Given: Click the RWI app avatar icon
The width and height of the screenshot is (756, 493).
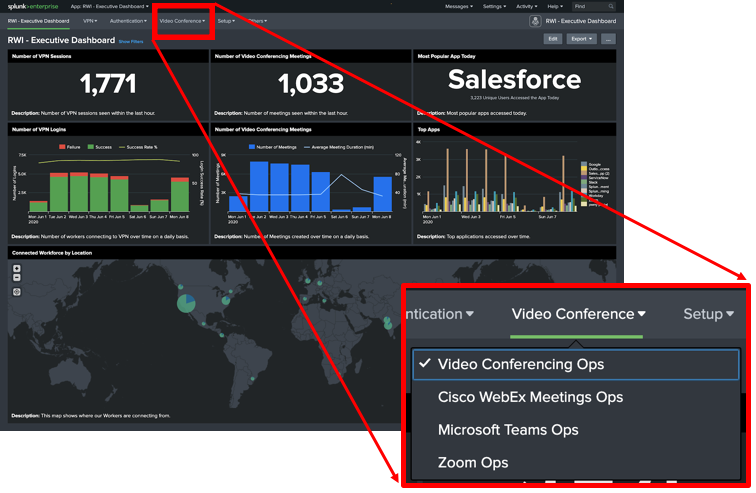Looking at the screenshot, I should pos(536,20).
